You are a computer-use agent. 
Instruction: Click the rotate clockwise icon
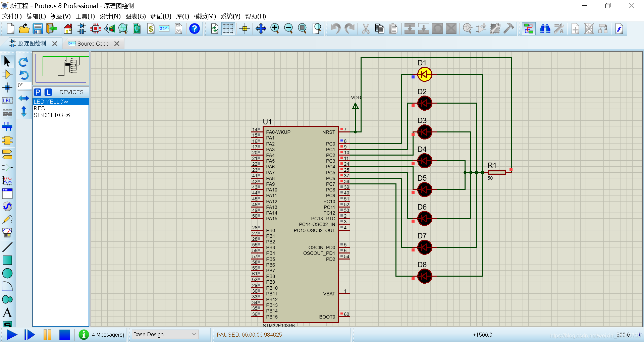tap(23, 62)
